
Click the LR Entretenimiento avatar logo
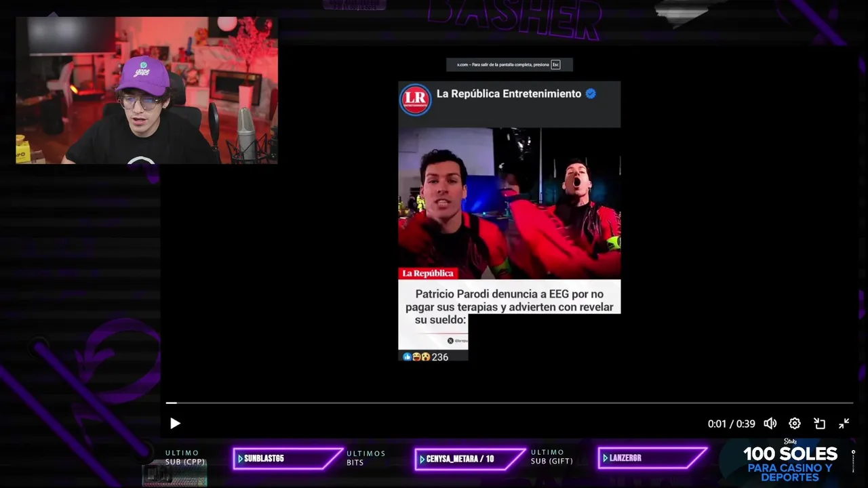(415, 100)
